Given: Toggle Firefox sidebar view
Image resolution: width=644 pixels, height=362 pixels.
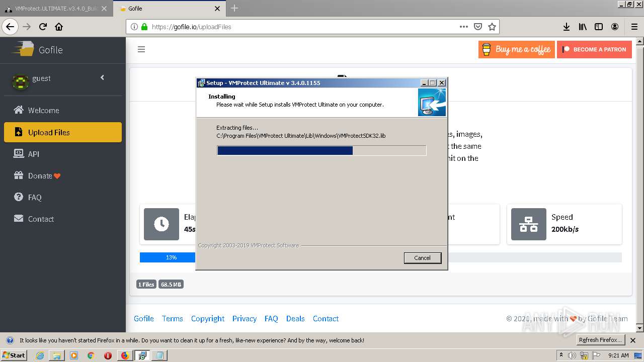Looking at the screenshot, I should pyautogui.click(x=599, y=27).
